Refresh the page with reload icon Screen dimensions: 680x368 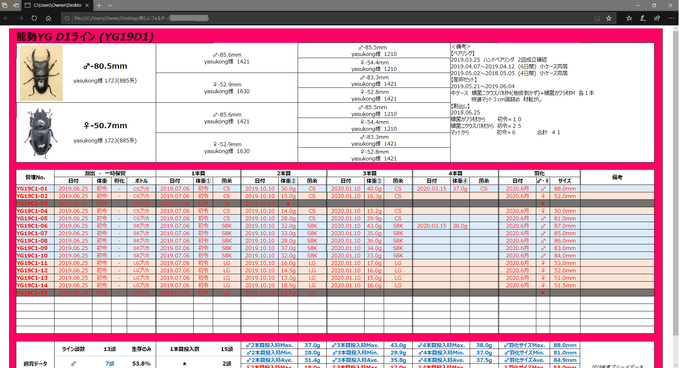[x=34, y=18]
